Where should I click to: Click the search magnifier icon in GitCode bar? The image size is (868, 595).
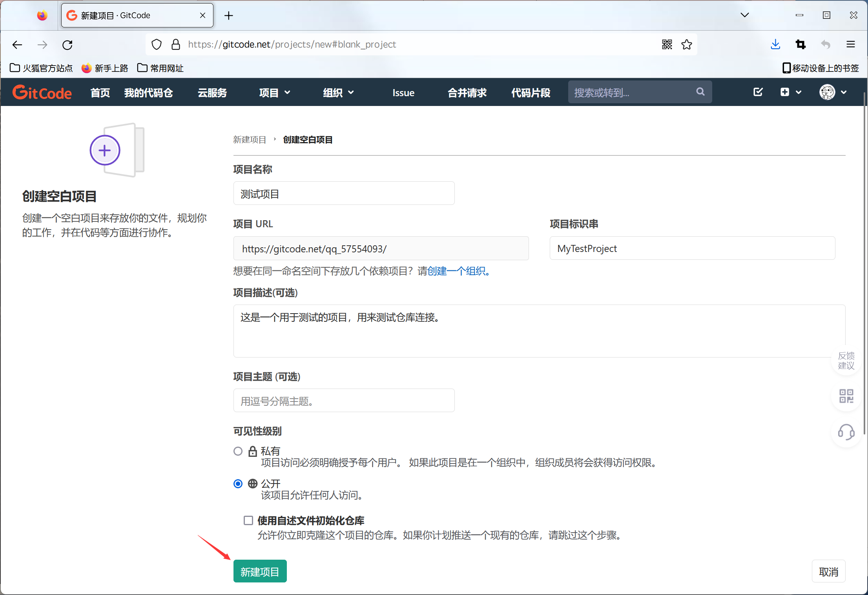[700, 92]
